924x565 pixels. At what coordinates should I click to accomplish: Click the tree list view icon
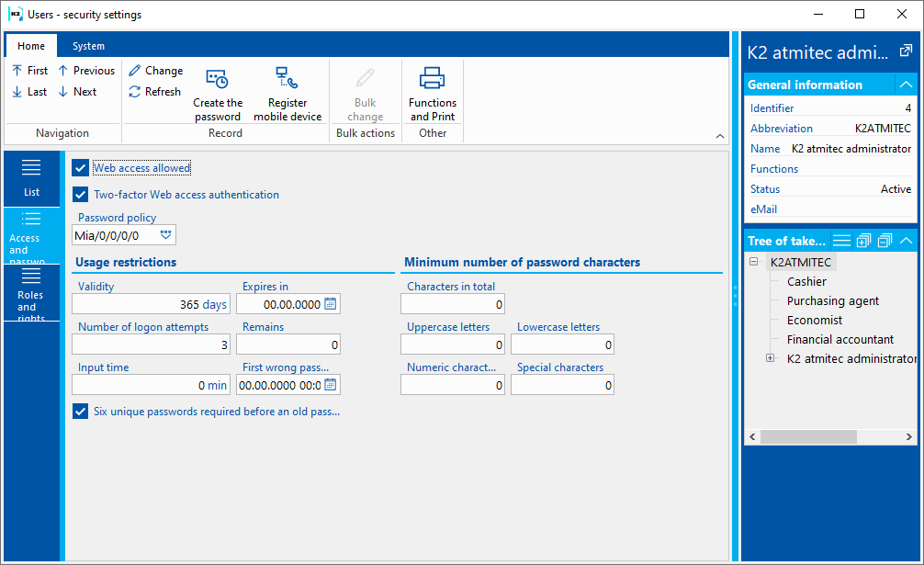pos(841,241)
